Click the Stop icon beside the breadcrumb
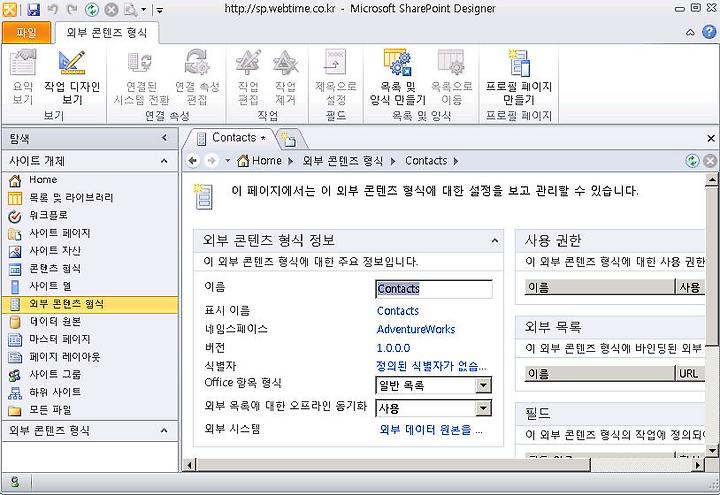Image resolution: width=720 pixels, height=495 pixels. pyautogui.click(x=709, y=161)
